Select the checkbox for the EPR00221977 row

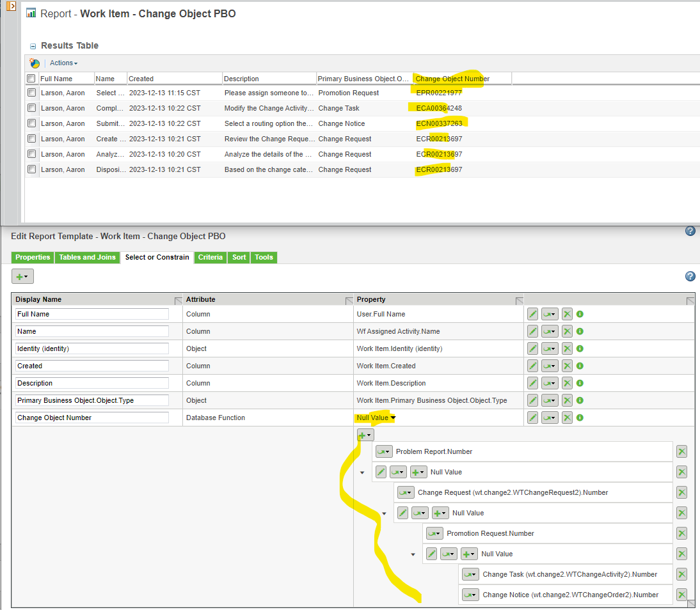pos(31,93)
